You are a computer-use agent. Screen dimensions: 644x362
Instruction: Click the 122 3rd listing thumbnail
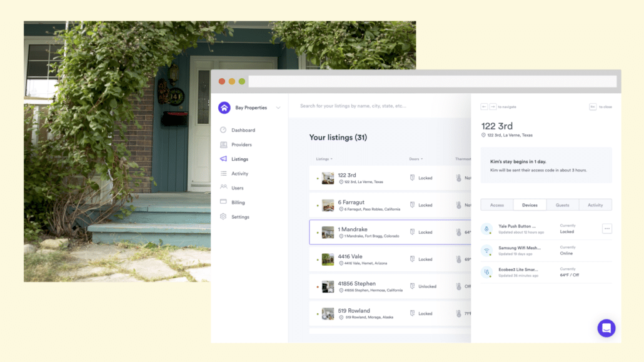pyautogui.click(x=328, y=178)
